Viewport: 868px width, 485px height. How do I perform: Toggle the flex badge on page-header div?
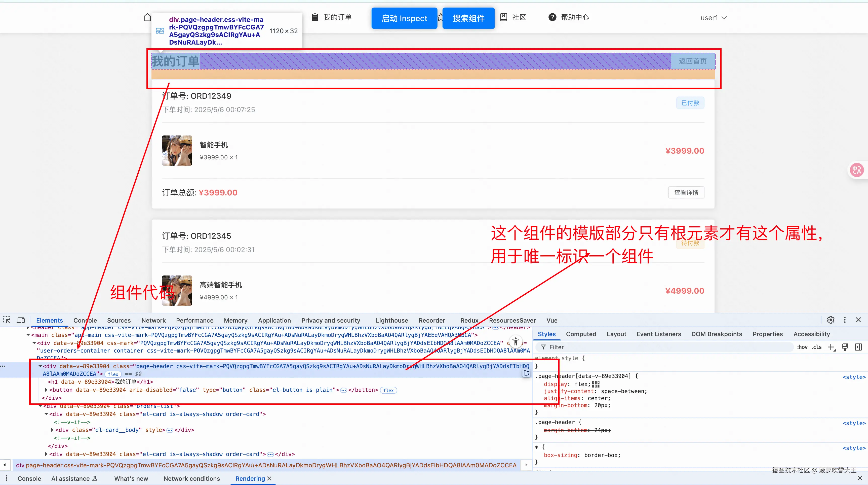tap(113, 374)
